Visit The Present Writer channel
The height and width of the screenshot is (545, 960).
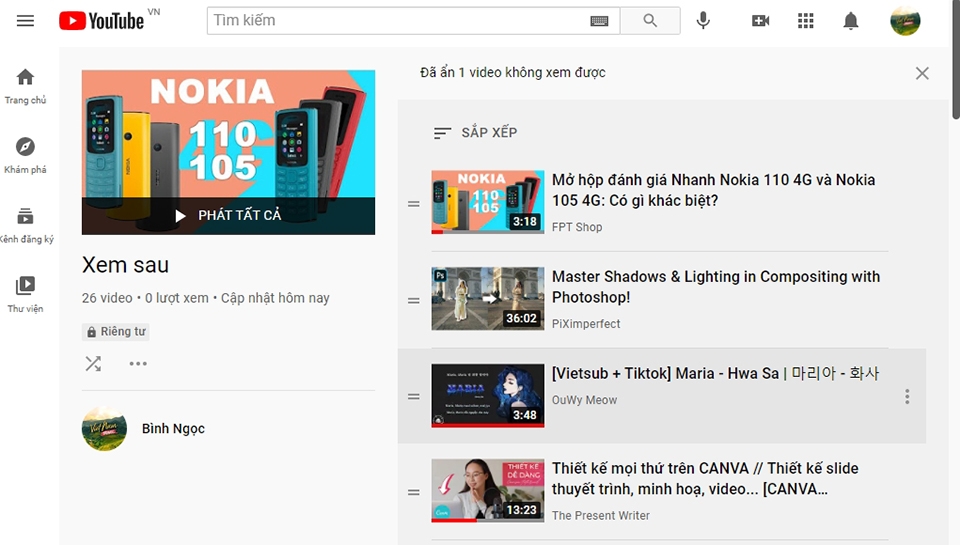point(601,516)
